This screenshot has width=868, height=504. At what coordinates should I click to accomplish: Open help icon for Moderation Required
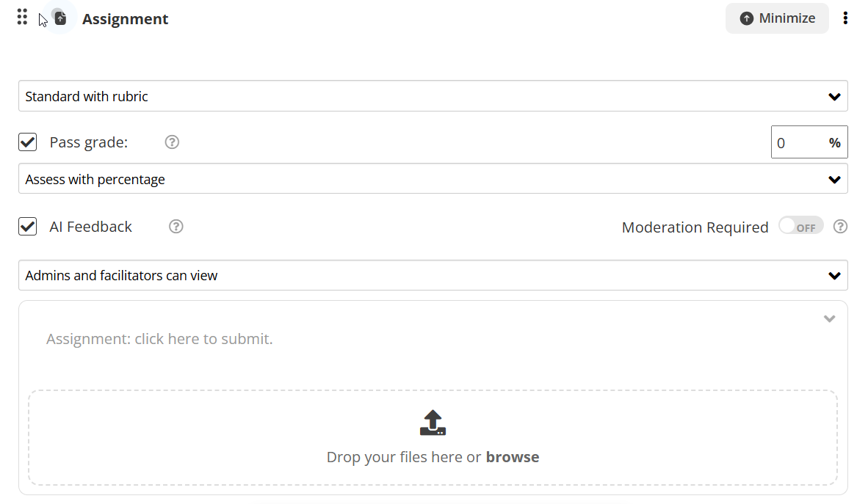840,226
